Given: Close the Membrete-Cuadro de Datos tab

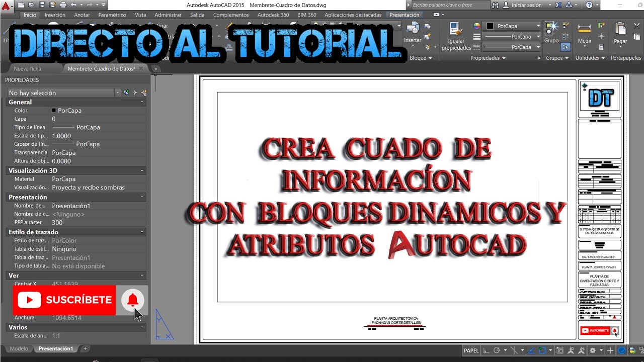Looking at the screenshot, I should [141, 68].
